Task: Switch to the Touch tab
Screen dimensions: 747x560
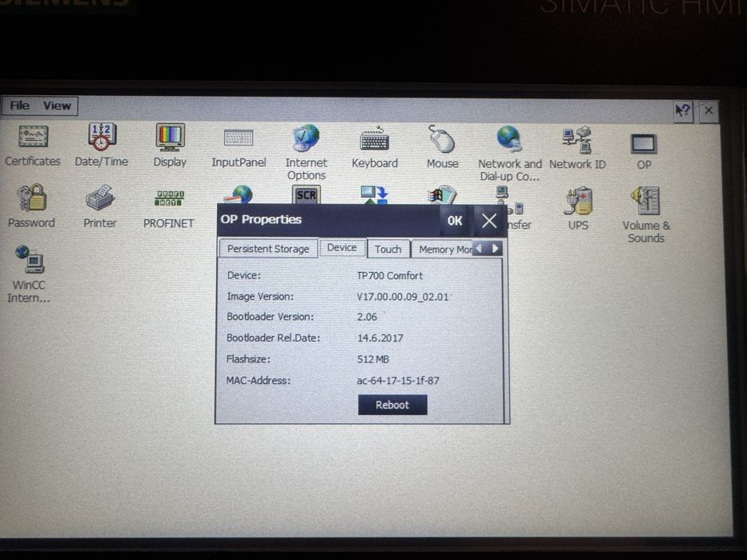Action: pos(388,249)
